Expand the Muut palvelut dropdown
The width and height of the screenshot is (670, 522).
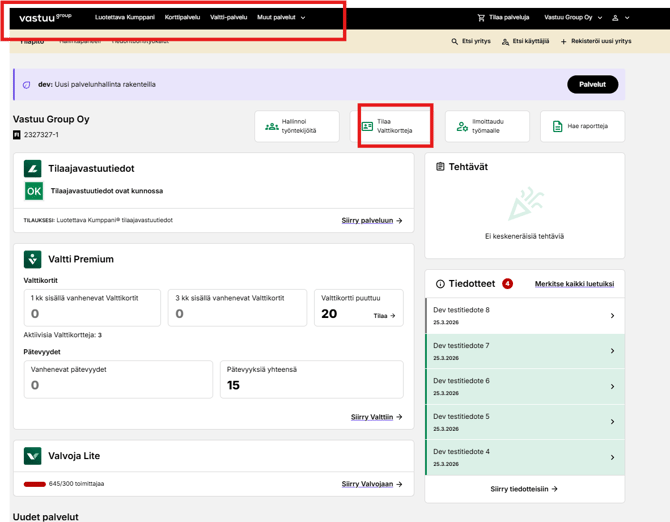281,18
